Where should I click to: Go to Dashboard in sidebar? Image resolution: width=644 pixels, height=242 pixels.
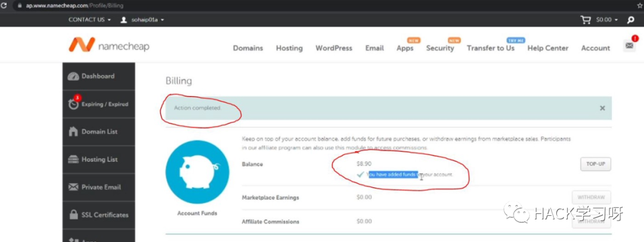click(98, 76)
